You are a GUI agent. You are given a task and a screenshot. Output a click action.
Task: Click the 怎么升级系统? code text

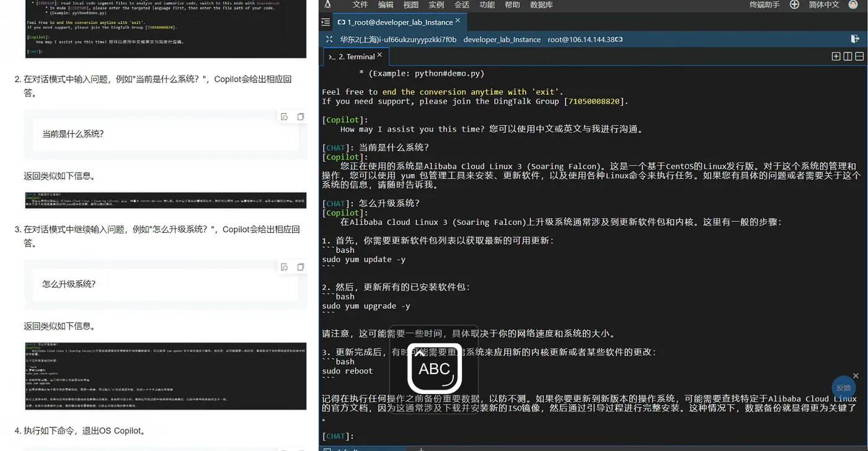point(69,284)
